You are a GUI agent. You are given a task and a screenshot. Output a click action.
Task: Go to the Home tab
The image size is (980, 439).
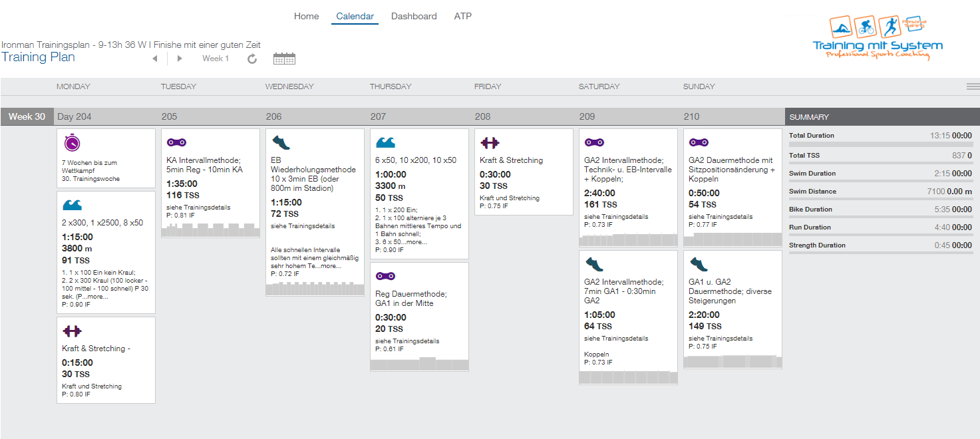click(x=306, y=17)
